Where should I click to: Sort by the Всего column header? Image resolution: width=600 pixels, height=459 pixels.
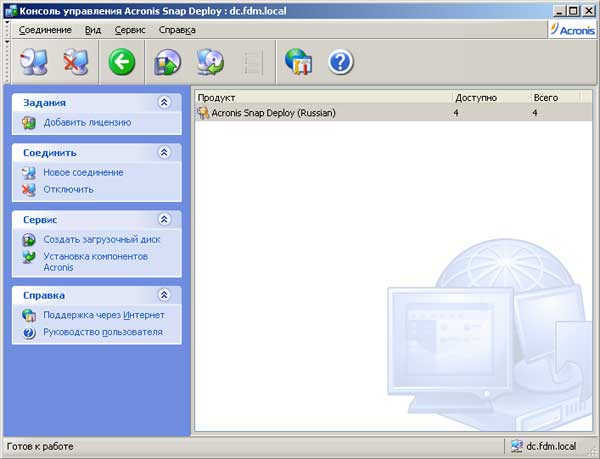point(556,98)
